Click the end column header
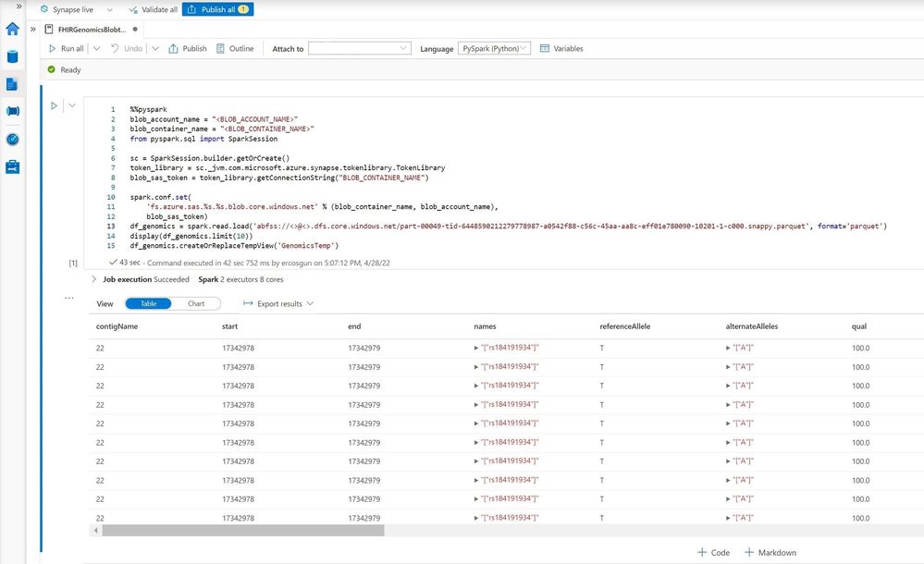 click(354, 326)
